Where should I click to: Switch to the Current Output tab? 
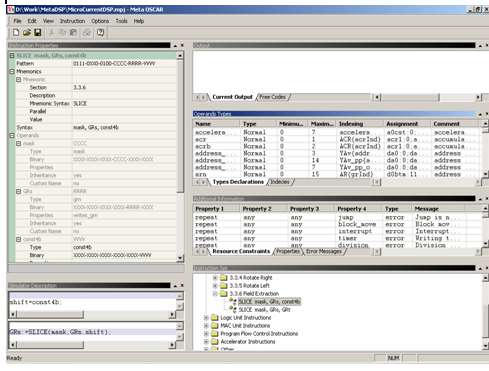(x=232, y=97)
